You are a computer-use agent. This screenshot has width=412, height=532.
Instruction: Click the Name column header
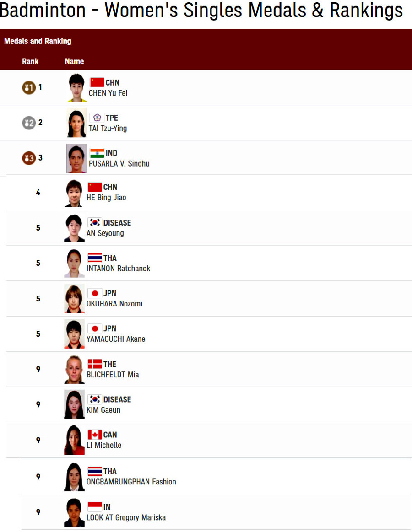click(x=74, y=61)
